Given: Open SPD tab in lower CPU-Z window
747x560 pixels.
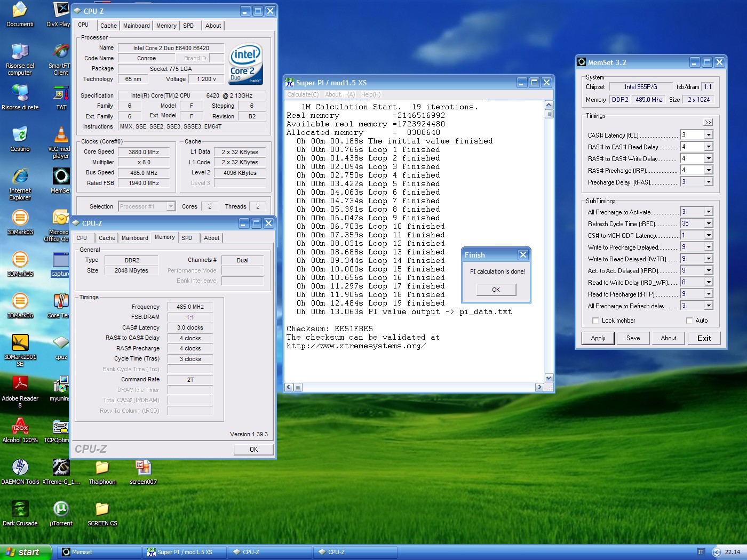Looking at the screenshot, I should 187,238.
